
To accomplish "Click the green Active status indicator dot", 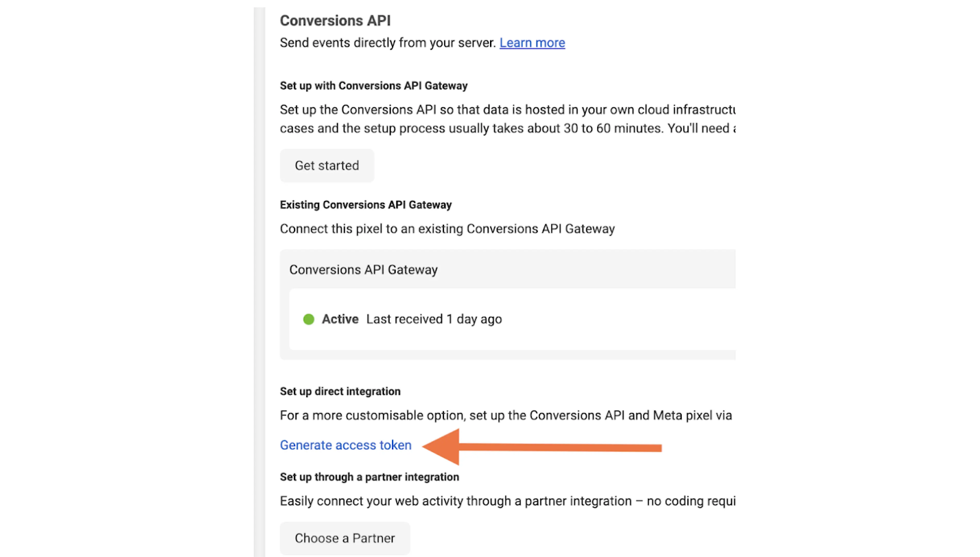I will (x=309, y=319).
